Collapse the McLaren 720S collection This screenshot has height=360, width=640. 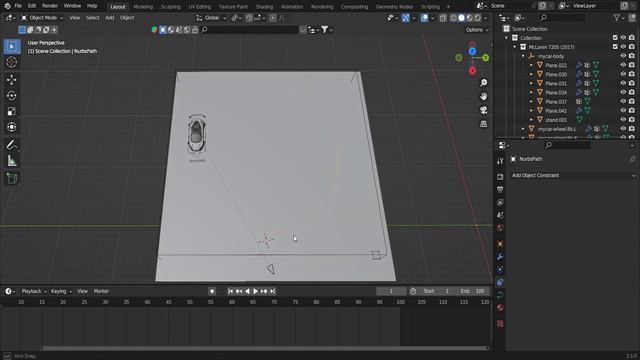point(515,47)
